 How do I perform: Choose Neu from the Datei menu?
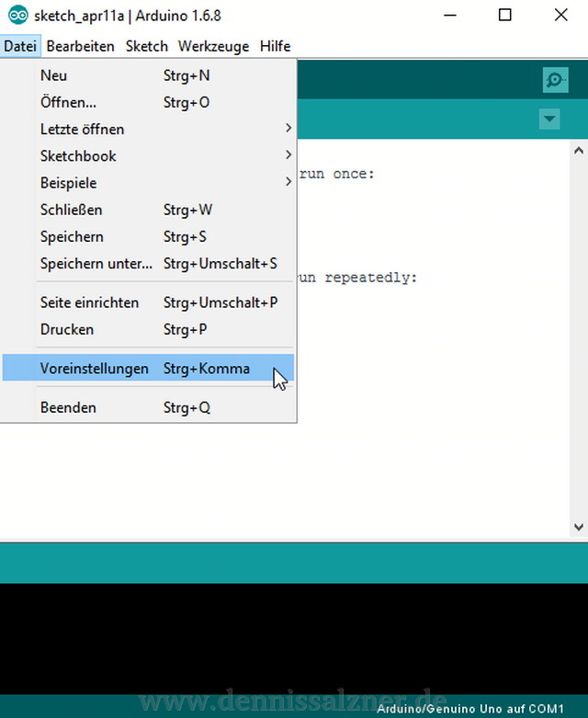pyautogui.click(x=148, y=75)
